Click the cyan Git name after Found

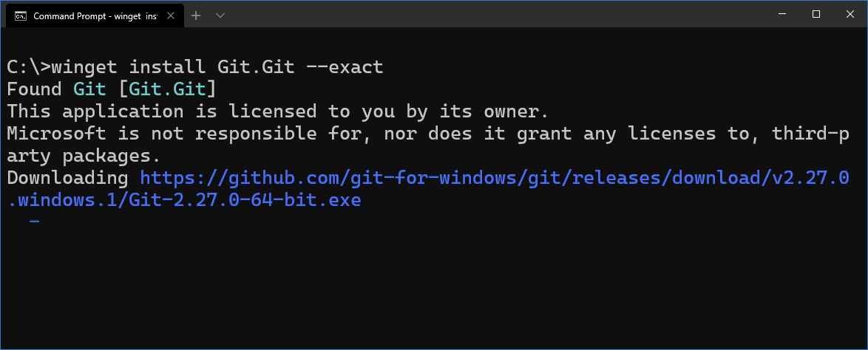(89, 89)
